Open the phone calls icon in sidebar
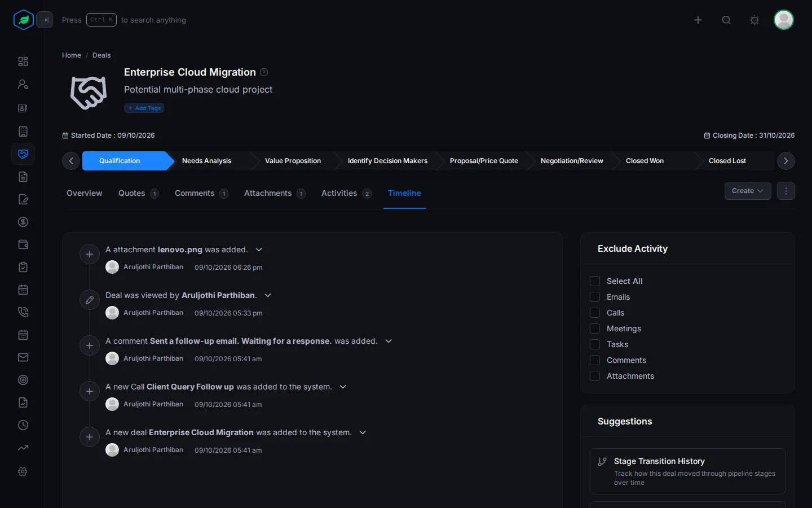812x508 pixels. point(23,312)
